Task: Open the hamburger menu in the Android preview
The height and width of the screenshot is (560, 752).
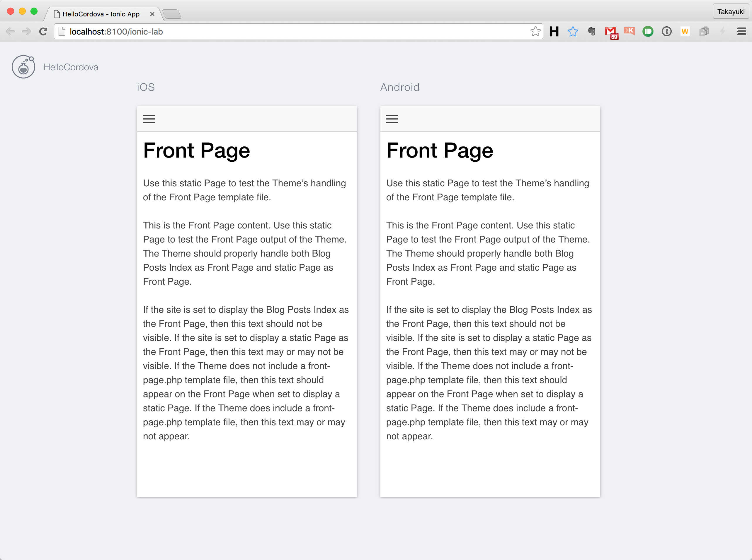Action: 392,119
